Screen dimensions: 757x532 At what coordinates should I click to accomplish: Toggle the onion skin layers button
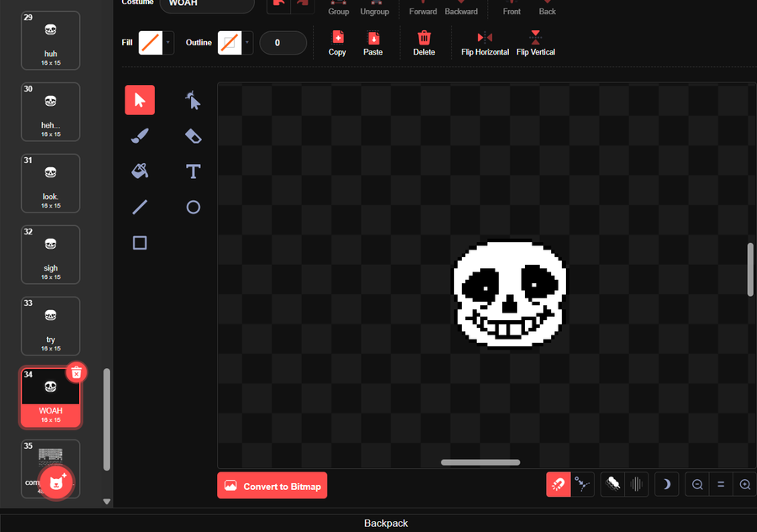click(612, 484)
